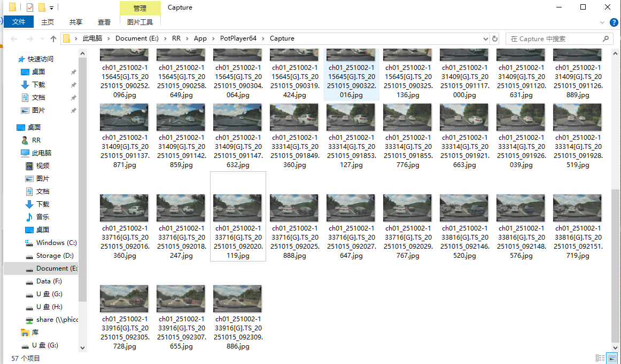This screenshot has height=364, width=621.
Task: Open the 文件 menu tab
Action: pyautogui.click(x=19, y=22)
